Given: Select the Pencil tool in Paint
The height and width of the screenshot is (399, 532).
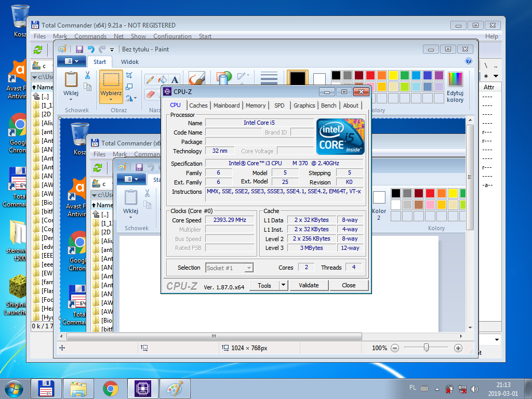Looking at the screenshot, I should (x=150, y=79).
